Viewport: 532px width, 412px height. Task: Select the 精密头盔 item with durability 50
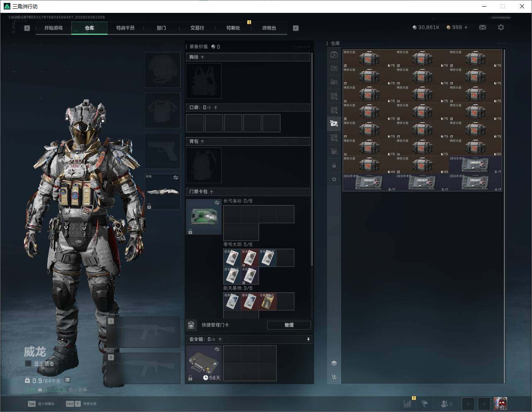point(476,147)
